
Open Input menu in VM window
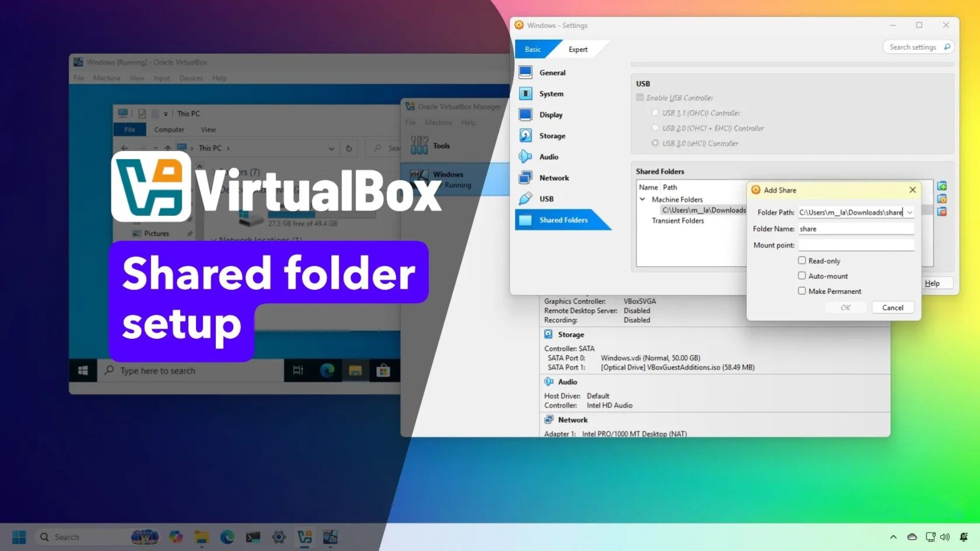pos(162,78)
